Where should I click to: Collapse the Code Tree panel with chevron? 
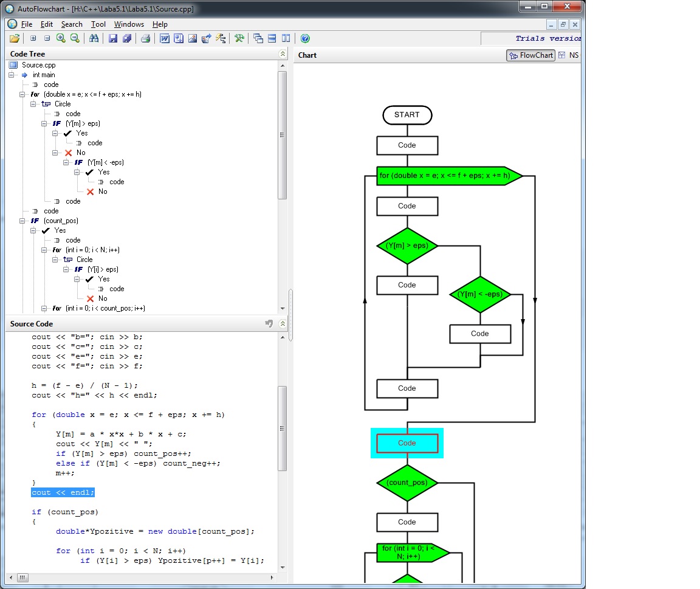coord(282,54)
